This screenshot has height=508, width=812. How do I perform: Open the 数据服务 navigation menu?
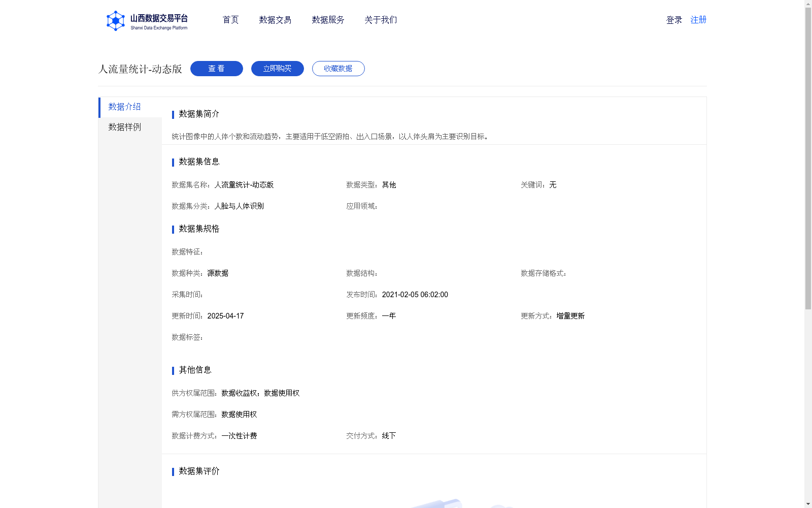tap(328, 20)
